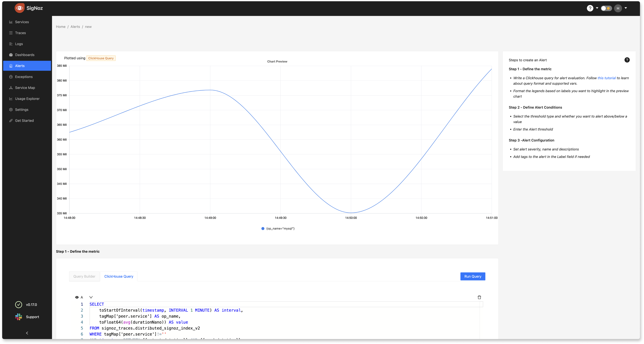Click the version check icon
Viewport: 644px width, 344px height.
tap(19, 304)
